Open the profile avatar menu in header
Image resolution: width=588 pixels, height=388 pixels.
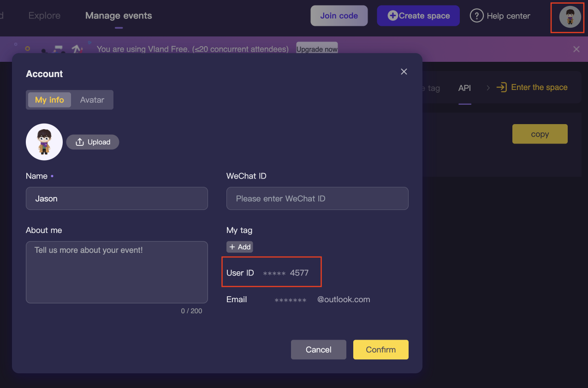pos(570,17)
